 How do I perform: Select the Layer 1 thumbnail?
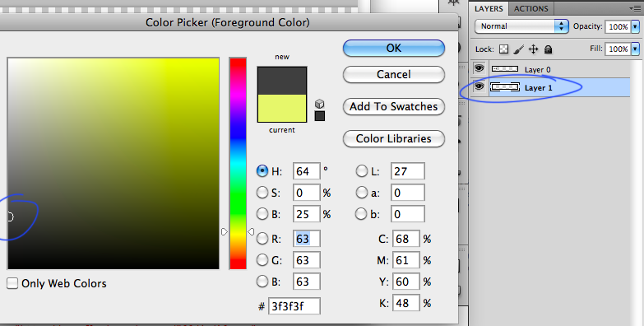click(x=505, y=86)
